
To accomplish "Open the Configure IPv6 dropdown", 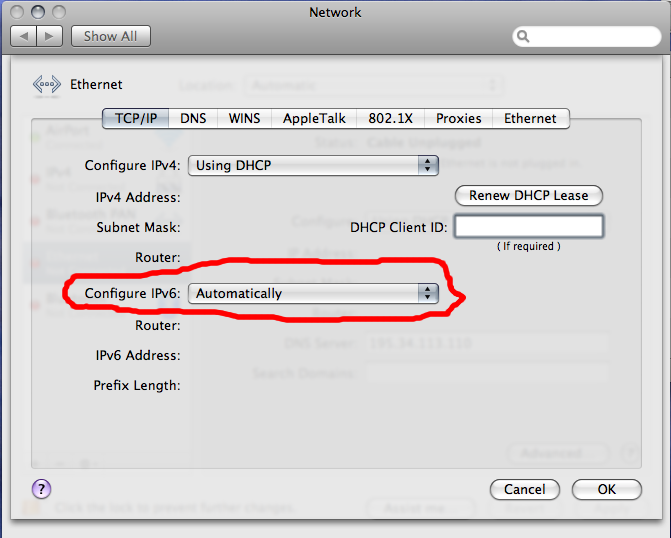I will pos(314,293).
